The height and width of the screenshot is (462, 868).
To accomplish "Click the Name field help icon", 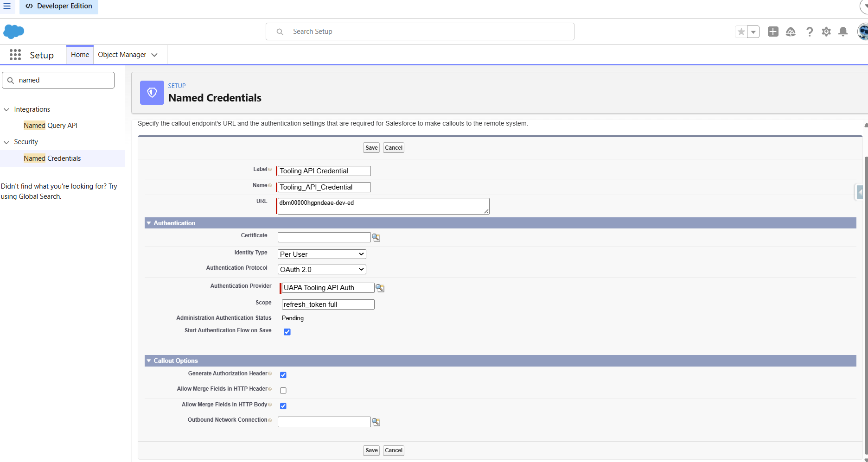I will pyautogui.click(x=270, y=186).
